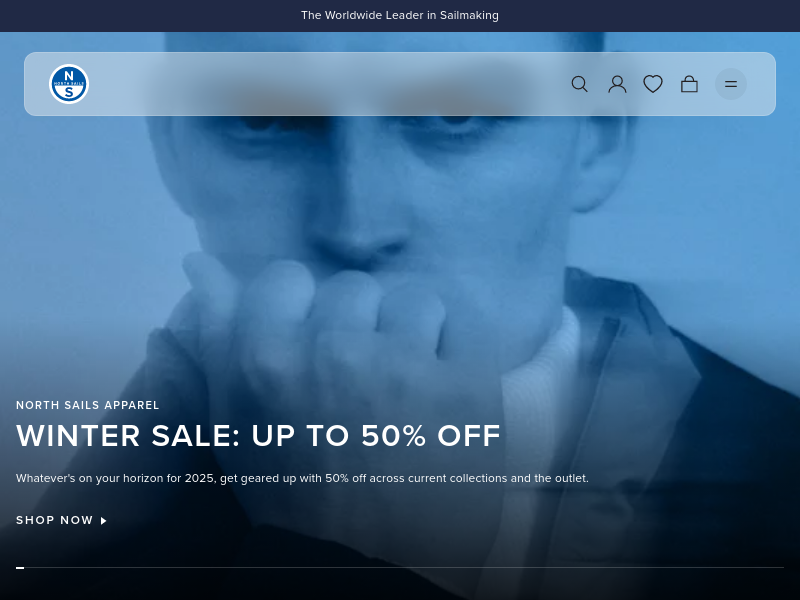Screen dimensions: 800x600
Task: Click the Winter Sale headline
Action: pos(258,436)
